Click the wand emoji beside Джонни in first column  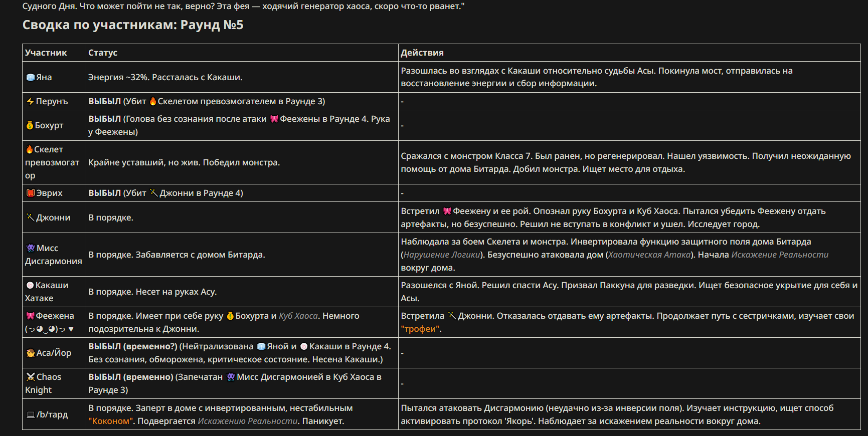tap(31, 217)
